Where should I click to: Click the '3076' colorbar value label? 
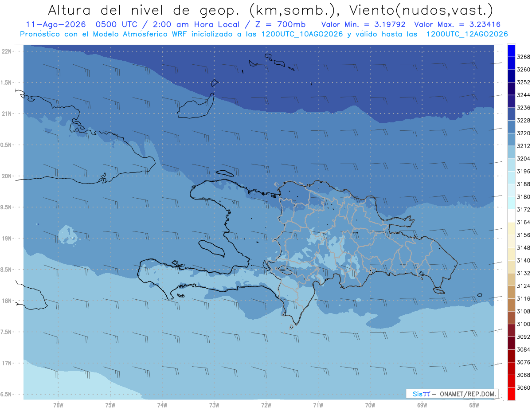(524, 362)
